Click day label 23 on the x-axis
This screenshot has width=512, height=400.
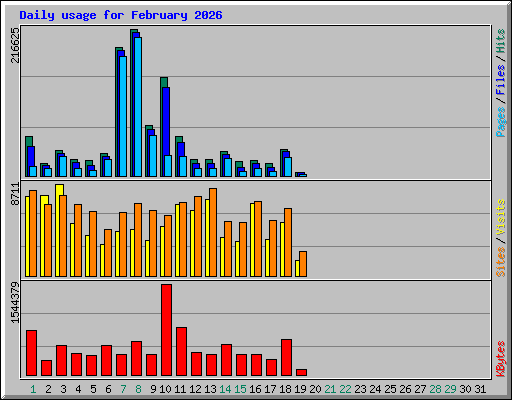pyautogui.click(x=360, y=389)
